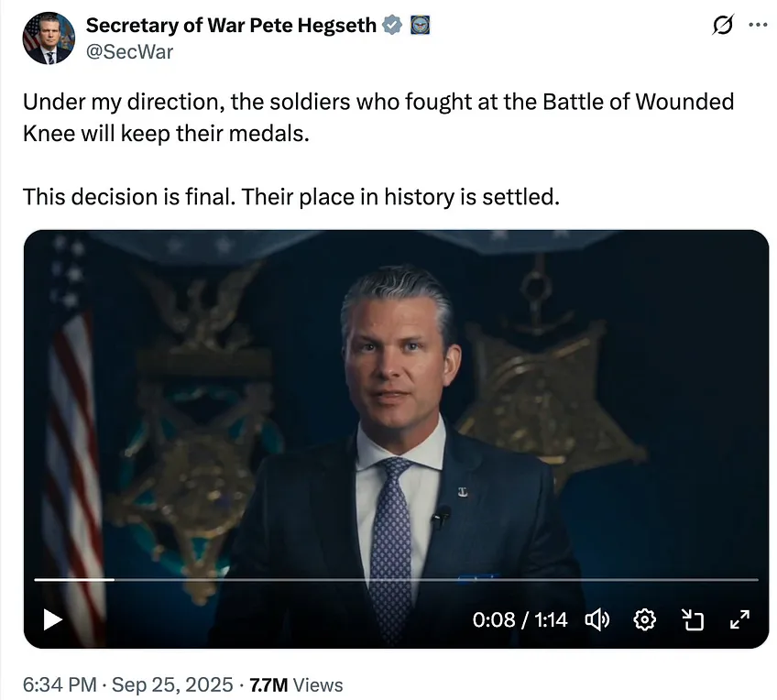Click the center of the video frame
The image size is (777, 700).
[396, 431]
